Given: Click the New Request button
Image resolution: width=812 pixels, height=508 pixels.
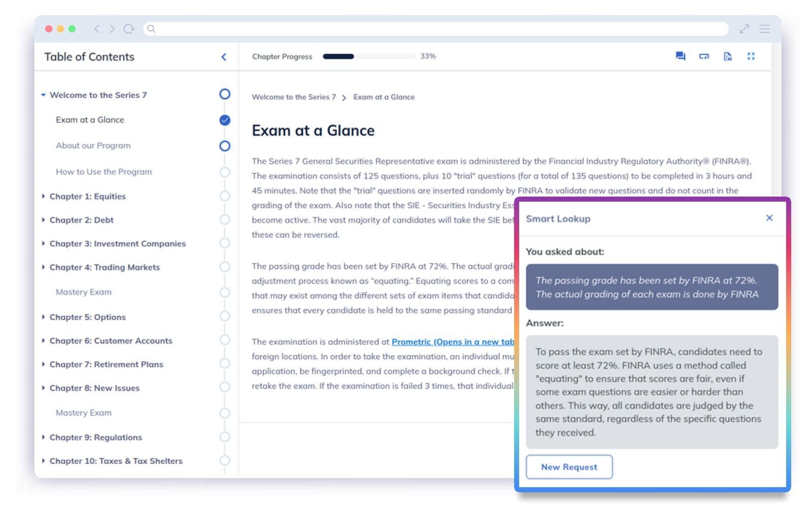Looking at the screenshot, I should tap(569, 467).
